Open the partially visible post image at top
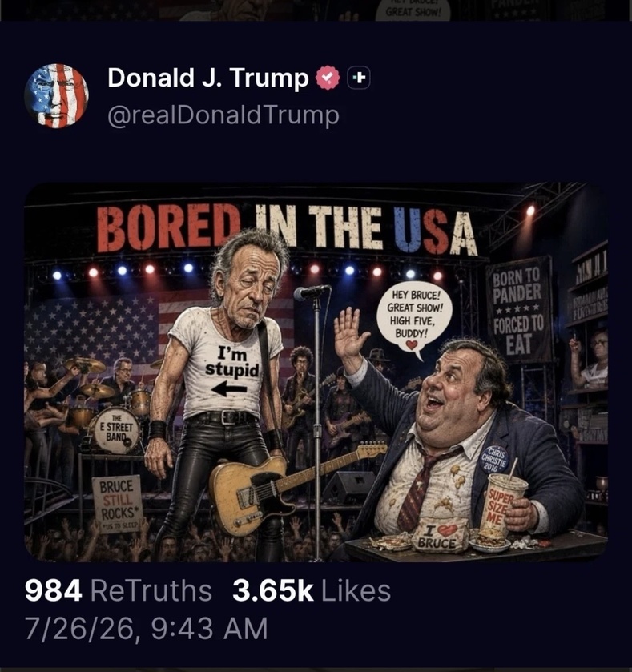The width and height of the screenshot is (632, 672). [x=316, y=10]
